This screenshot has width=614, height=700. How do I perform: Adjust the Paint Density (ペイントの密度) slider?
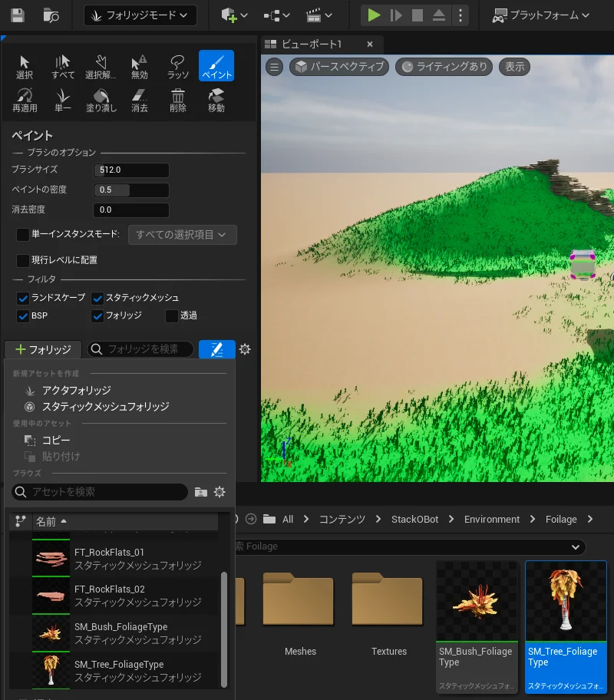pyautogui.click(x=131, y=190)
